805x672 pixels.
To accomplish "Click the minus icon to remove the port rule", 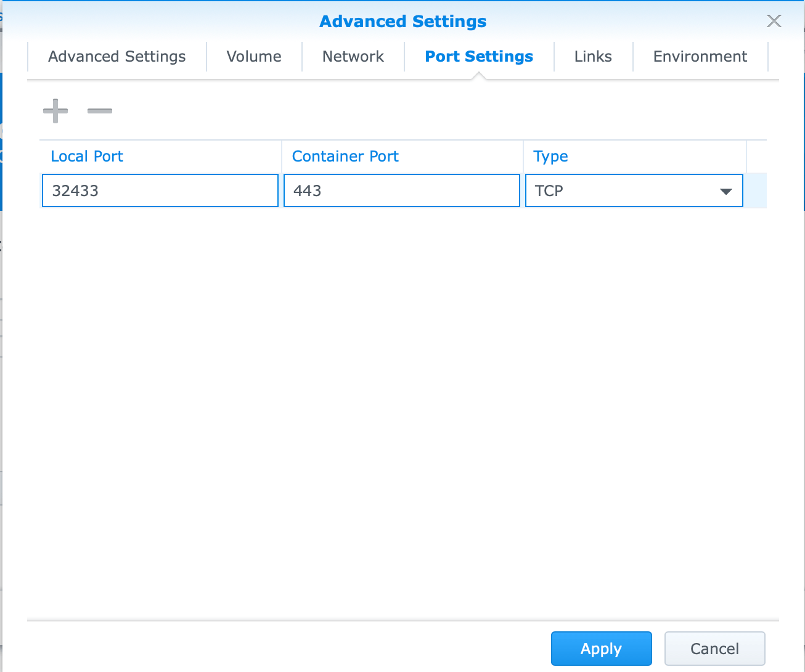I will coord(99,111).
